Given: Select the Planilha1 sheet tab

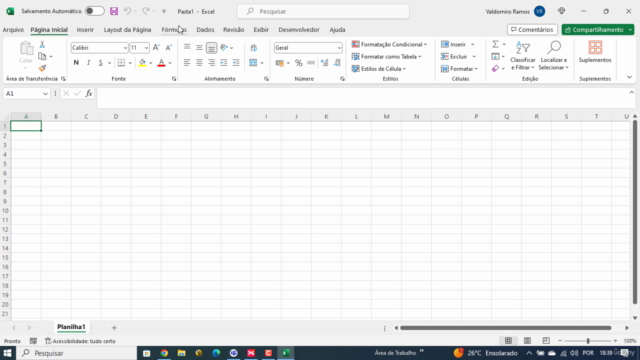Looking at the screenshot, I should 71,327.
